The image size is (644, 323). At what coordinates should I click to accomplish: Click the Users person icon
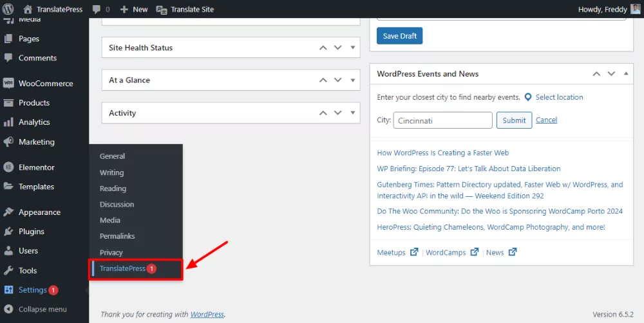tap(8, 250)
